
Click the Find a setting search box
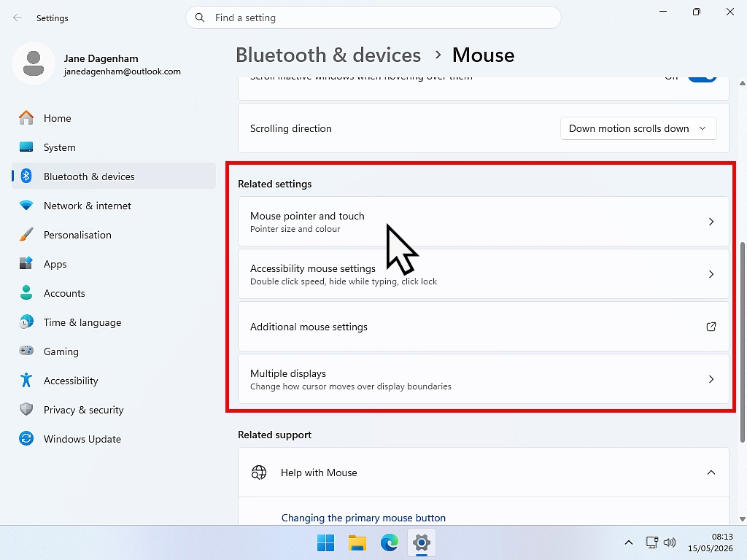click(373, 17)
